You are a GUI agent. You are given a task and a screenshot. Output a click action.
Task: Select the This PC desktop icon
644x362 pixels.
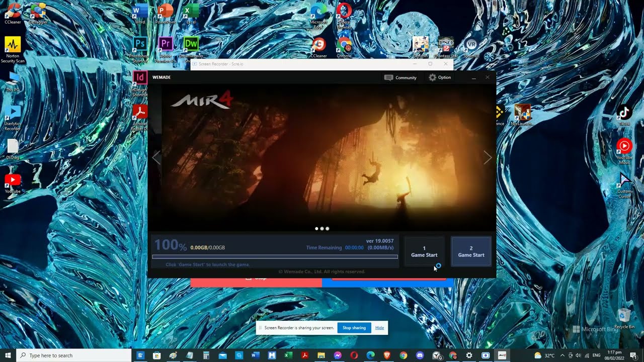[13, 82]
